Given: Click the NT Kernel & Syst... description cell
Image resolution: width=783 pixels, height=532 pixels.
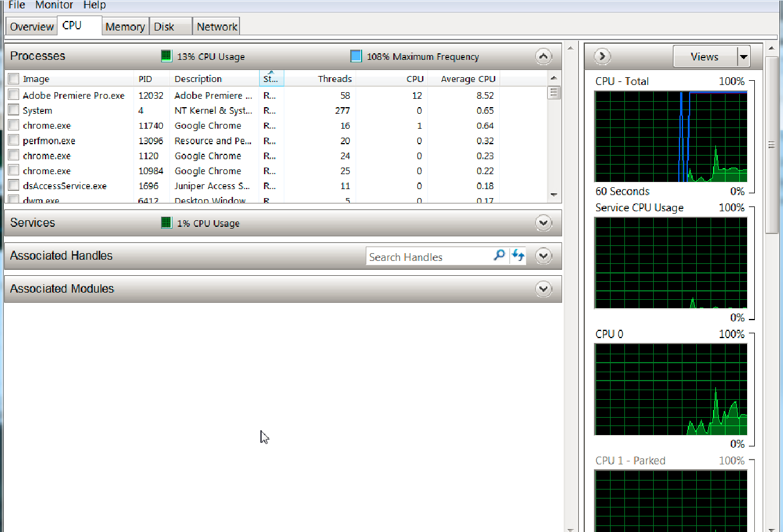Looking at the screenshot, I should [213, 110].
